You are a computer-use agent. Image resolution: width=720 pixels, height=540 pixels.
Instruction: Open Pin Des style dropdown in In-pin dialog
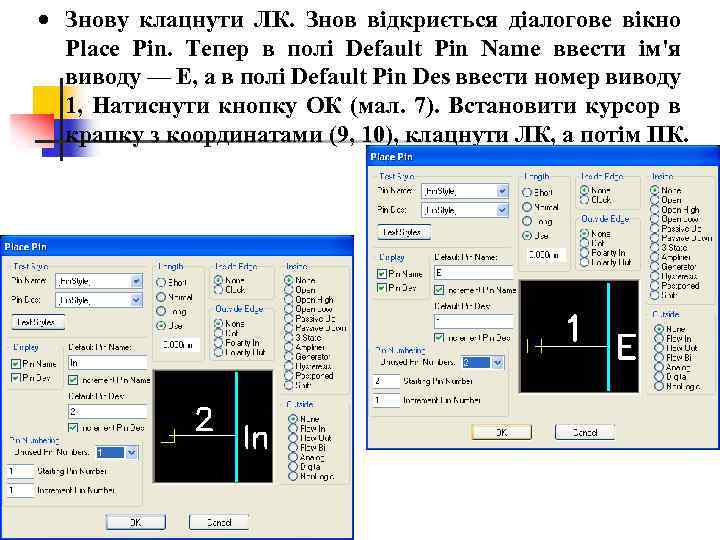[136, 300]
